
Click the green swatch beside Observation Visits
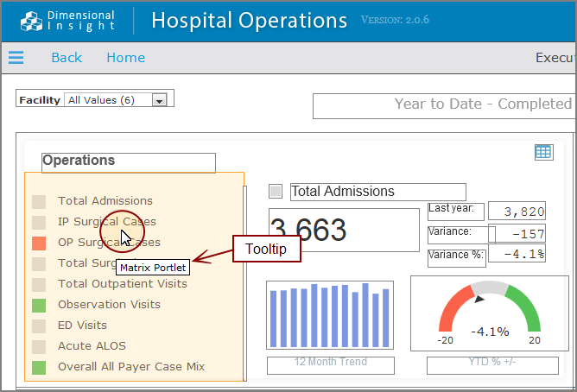tap(39, 305)
